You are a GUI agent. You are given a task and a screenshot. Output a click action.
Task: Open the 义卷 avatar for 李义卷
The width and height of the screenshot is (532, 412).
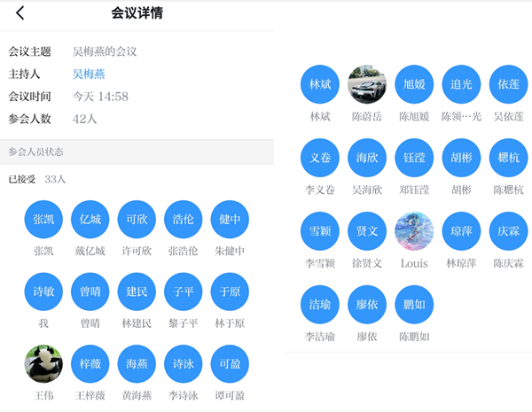[320, 159]
